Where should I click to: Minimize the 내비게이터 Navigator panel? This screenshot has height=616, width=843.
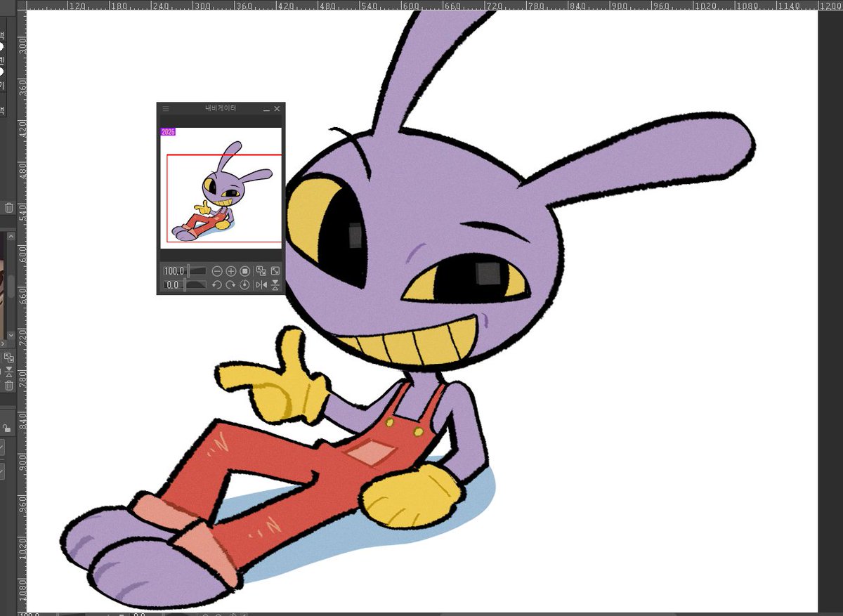267,110
